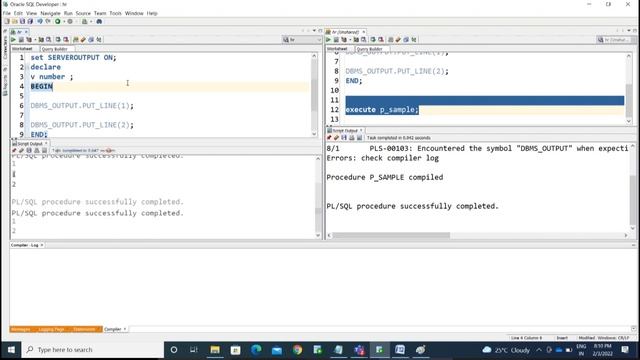Click weather '25°C Cloudy' in system tray
The width and height of the screenshot is (640, 360).
click(x=506, y=350)
